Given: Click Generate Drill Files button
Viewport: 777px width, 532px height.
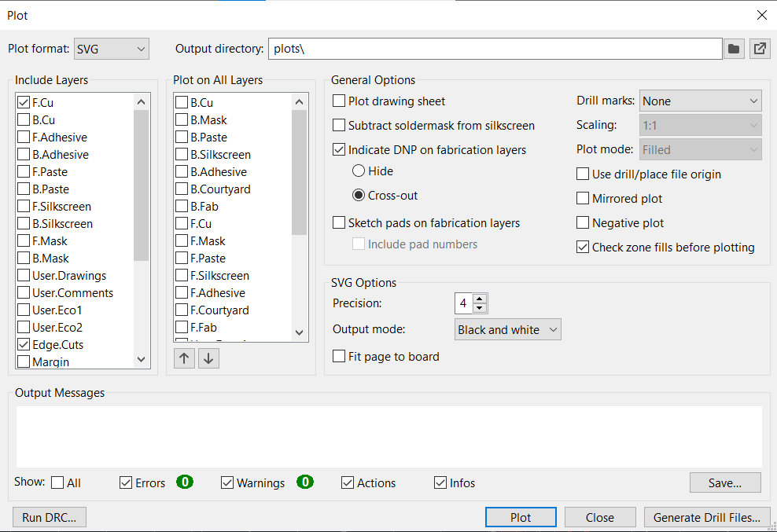Looking at the screenshot, I should coord(706,518).
